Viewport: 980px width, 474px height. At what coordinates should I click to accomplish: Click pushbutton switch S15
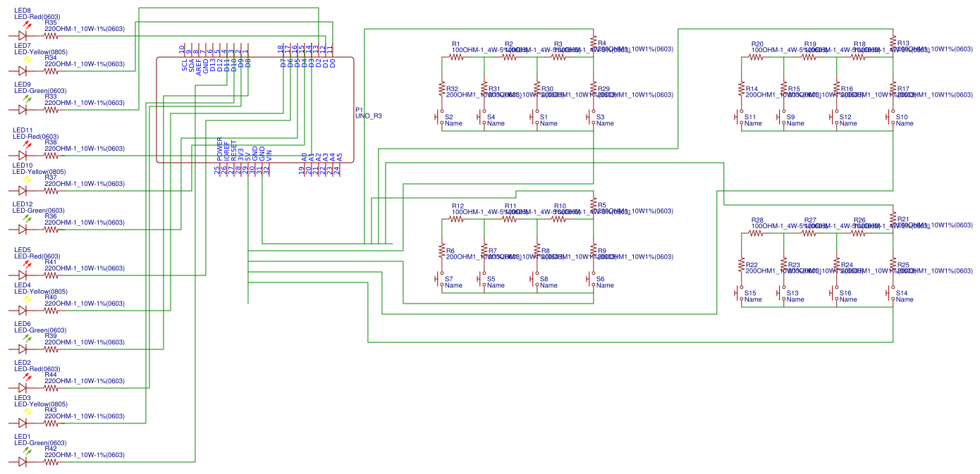(740, 292)
